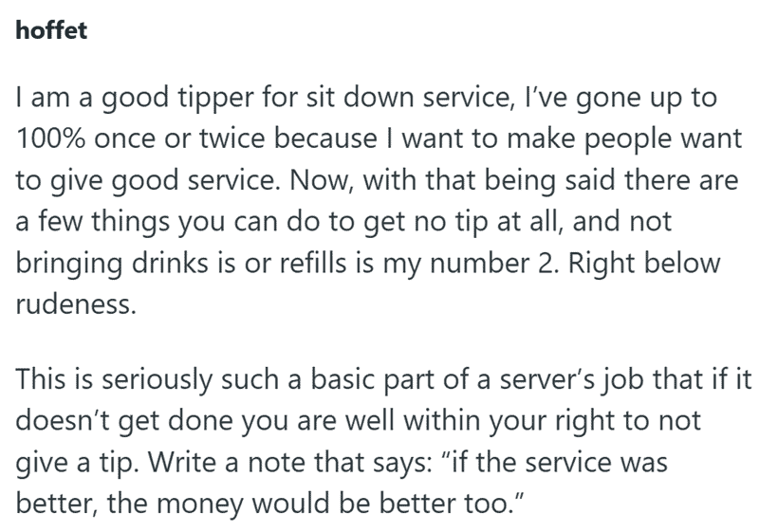Screen dimensions: 759x532
Task: Click the word "because" in first paragraph
Action: pyautogui.click(x=325, y=138)
